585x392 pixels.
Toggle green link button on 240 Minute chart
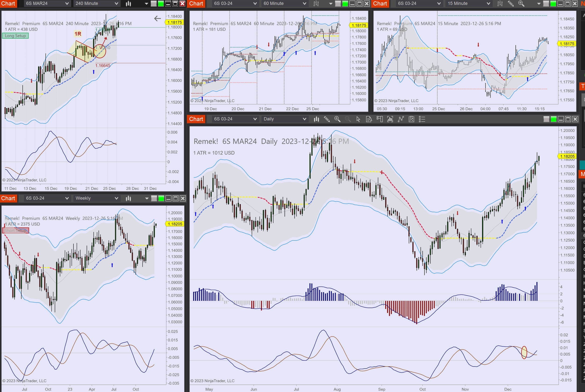[x=161, y=4]
